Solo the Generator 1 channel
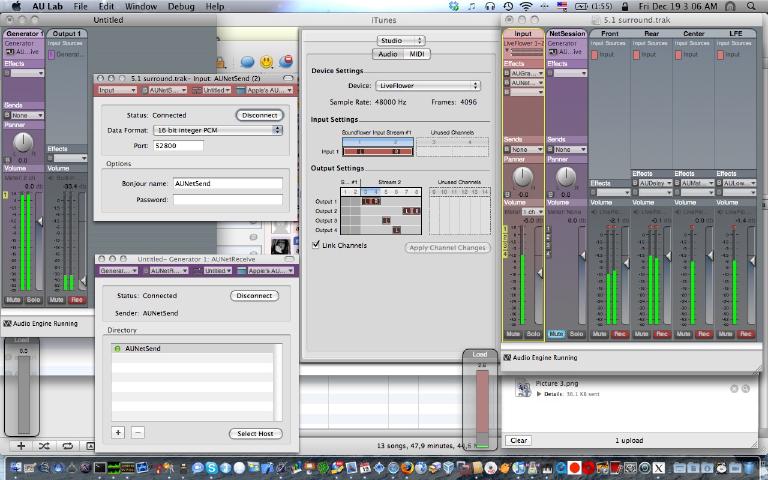Viewport: 768px width, 480px height. pyautogui.click(x=33, y=300)
